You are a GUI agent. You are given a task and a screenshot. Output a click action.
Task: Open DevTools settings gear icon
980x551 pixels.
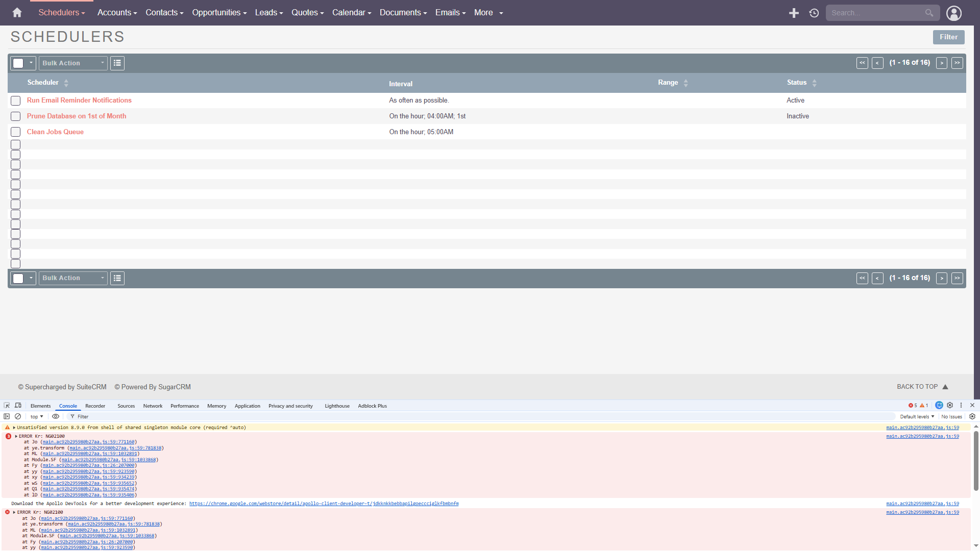[950, 406]
